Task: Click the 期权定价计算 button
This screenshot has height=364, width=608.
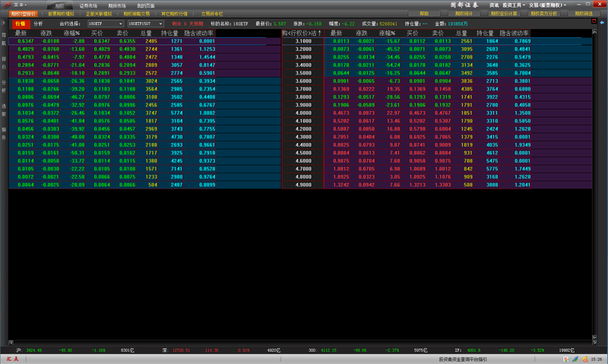Action: pyautogui.click(x=506, y=14)
